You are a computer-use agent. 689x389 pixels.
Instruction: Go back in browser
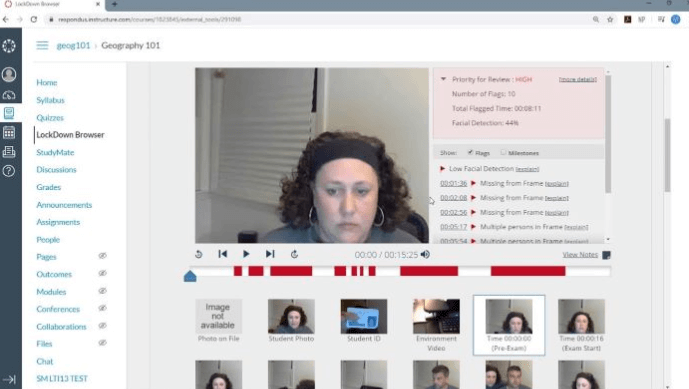click(x=6, y=19)
